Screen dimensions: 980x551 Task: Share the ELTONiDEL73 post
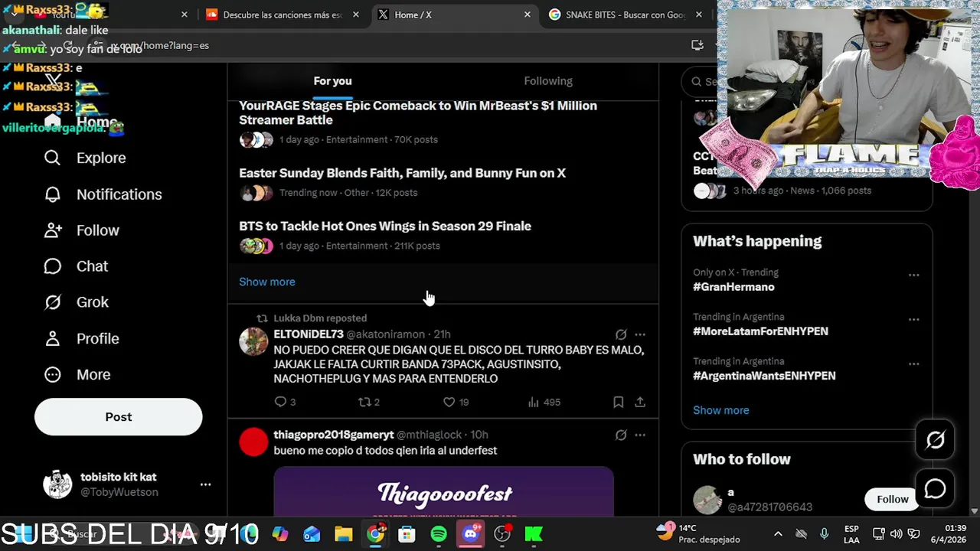[640, 402]
